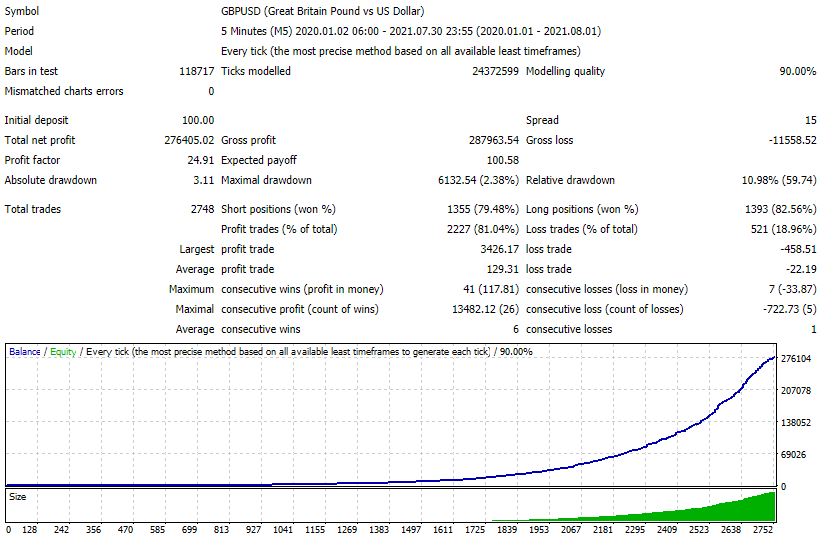Screen dimensions: 821x539
Task: Click Average loss trade value -22.19
Action: pyautogui.click(x=801, y=269)
